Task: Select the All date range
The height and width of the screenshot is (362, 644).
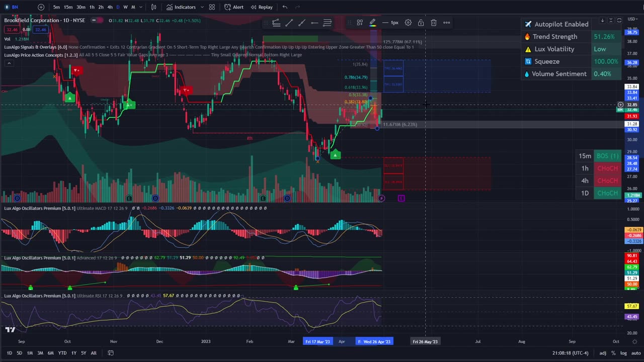Action: point(94,353)
